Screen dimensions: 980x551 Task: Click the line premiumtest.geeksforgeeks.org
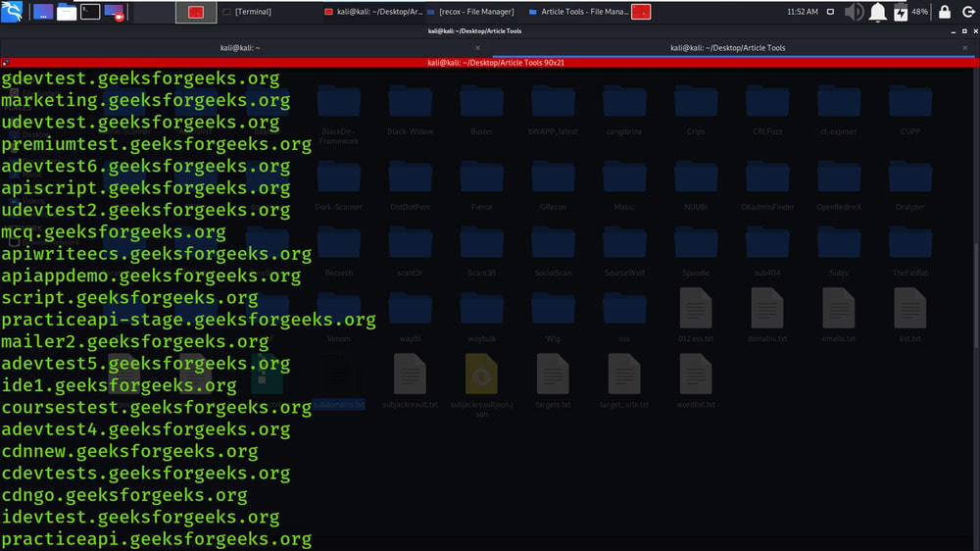coord(156,144)
